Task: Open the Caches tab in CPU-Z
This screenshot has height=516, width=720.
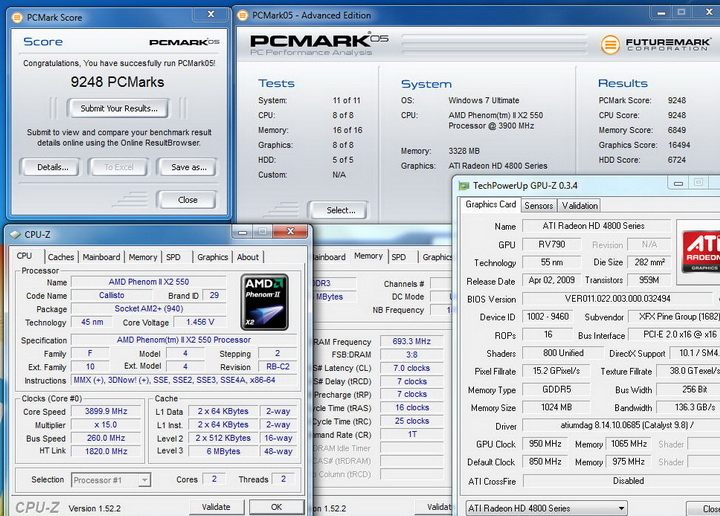Action: [x=61, y=257]
